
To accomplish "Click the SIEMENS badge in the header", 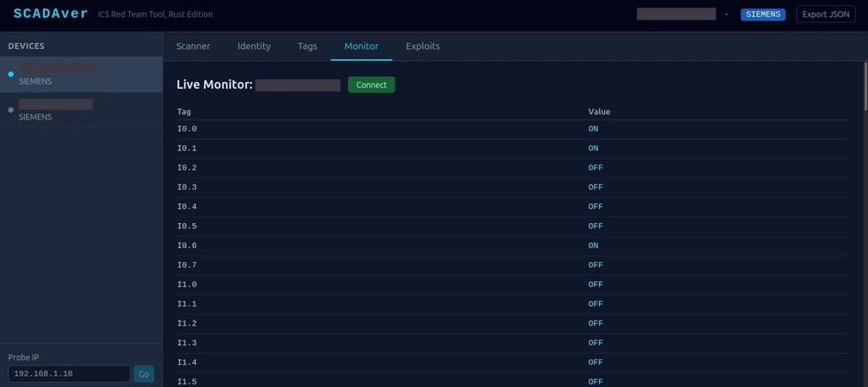I will tap(763, 14).
